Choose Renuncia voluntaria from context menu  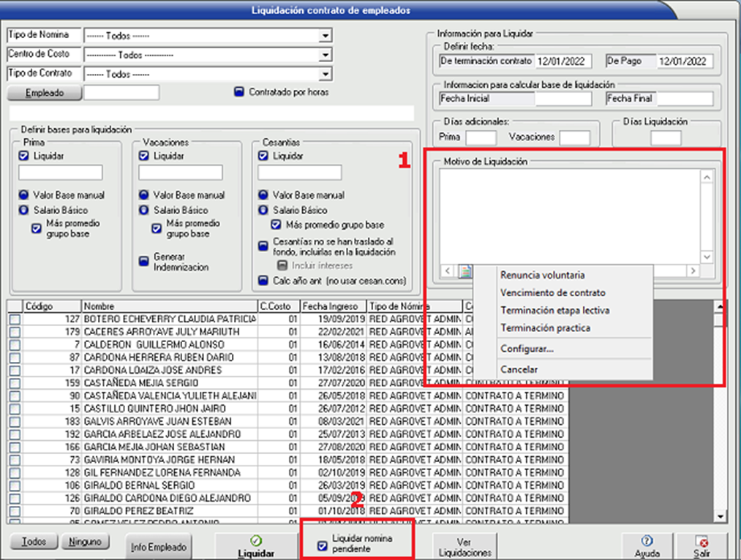pos(542,276)
